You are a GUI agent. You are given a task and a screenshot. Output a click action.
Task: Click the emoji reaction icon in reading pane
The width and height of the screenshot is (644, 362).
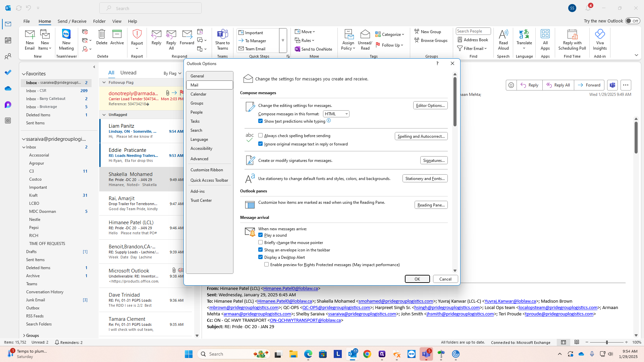click(511, 85)
